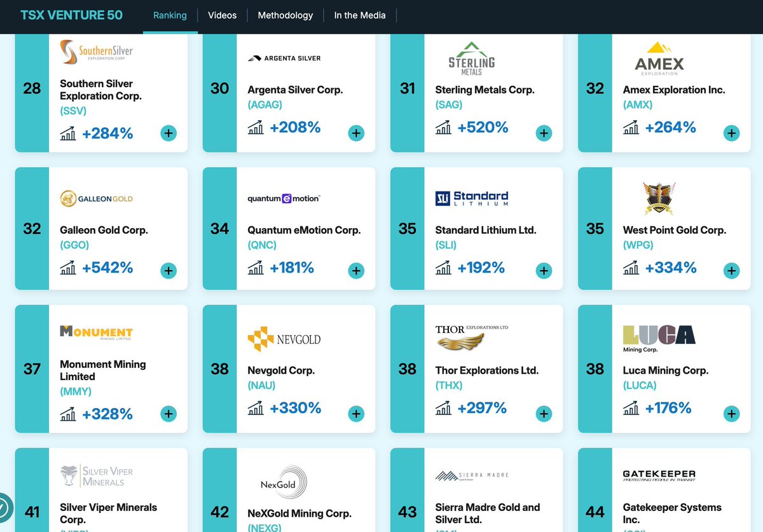The height and width of the screenshot is (532, 763).
Task: Expand Amex Exploration Inc. plus button
Action: coord(732,133)
